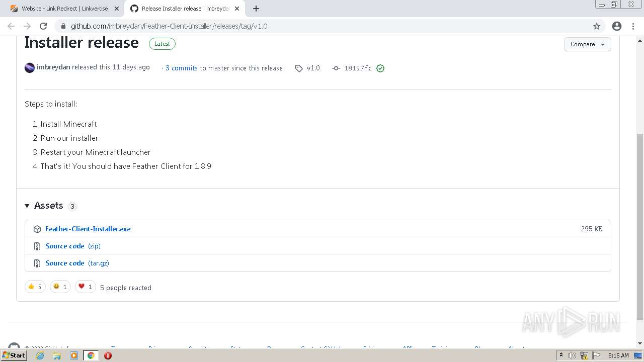Screen dimensions: 644x362
Task: Add a thumbs up reaction
Action: coord(35,287)
